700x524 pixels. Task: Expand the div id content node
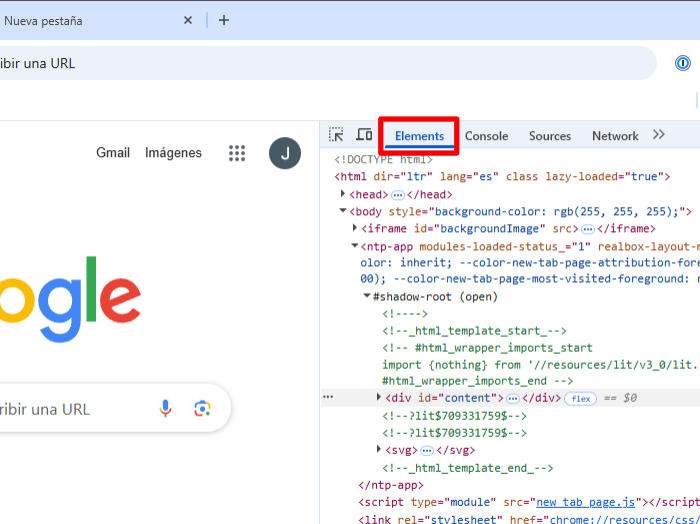click(x=378, y=397)
